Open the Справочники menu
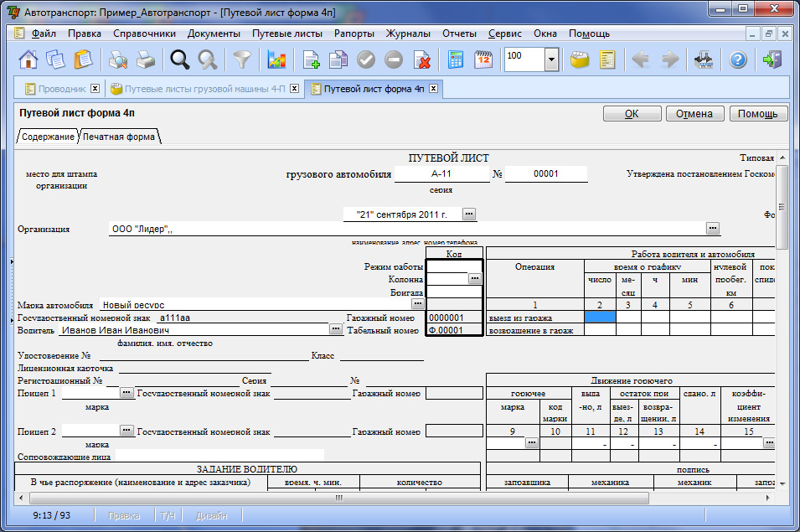The height and width of the screenshot is (532, 800). (x=144, y=34)
